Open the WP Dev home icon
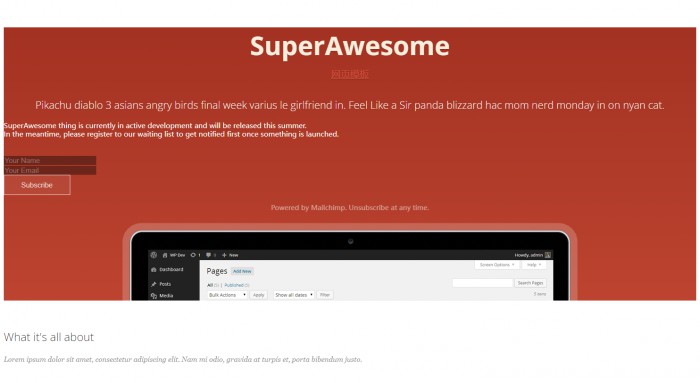This screenshot has width=700, height=383. 165,255
